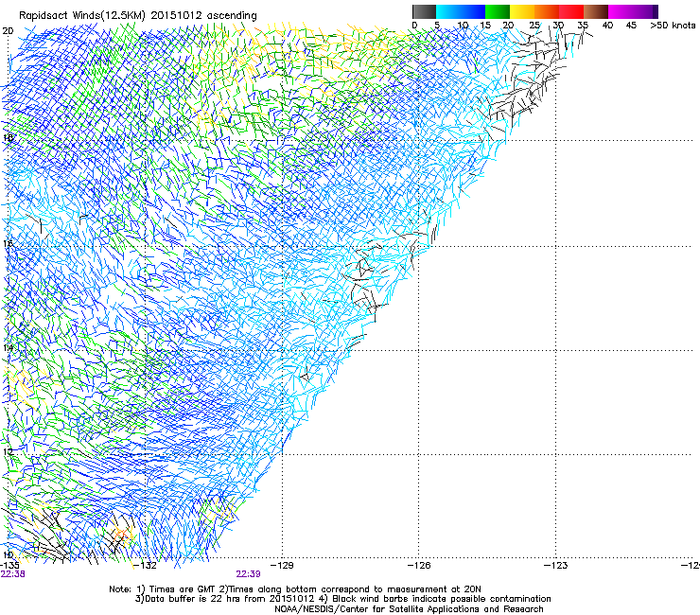Click the cyan 5-10 knots legend segment
Viewport: 700px width, 615px height.
(x=448, y=11)
